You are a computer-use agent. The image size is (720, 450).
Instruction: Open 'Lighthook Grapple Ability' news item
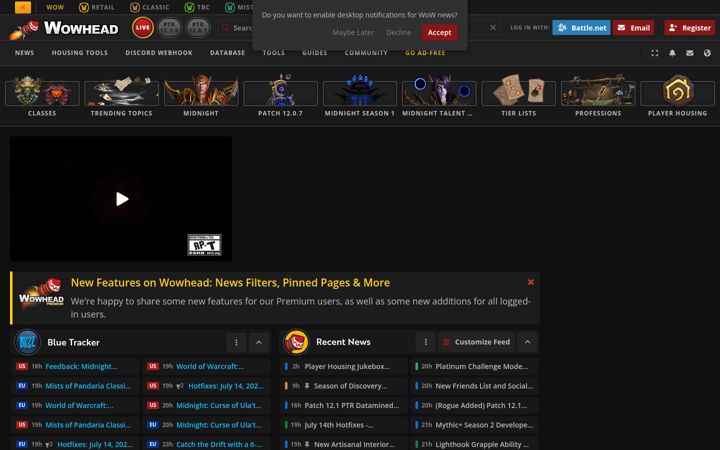pyautogui.click(x=482, y=444)
